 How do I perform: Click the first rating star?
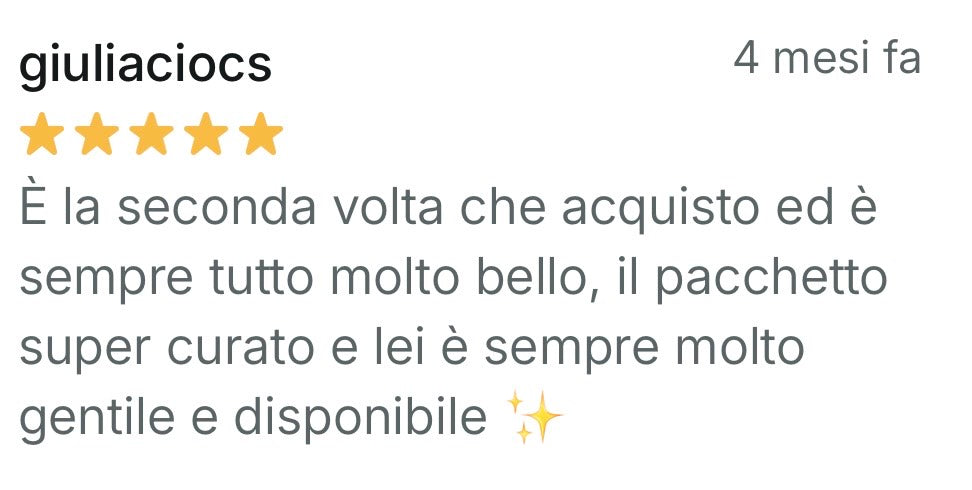[42, 133]
